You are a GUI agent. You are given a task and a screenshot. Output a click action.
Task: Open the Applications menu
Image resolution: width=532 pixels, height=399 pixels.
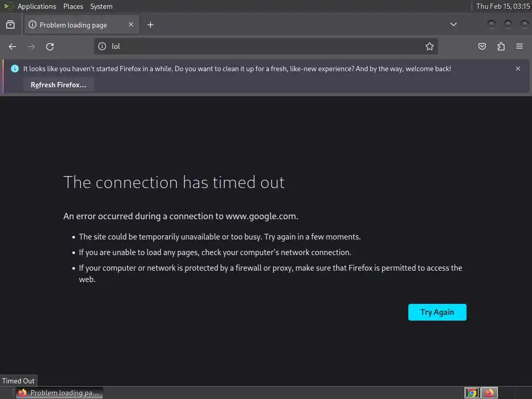(x=37, y=6)
